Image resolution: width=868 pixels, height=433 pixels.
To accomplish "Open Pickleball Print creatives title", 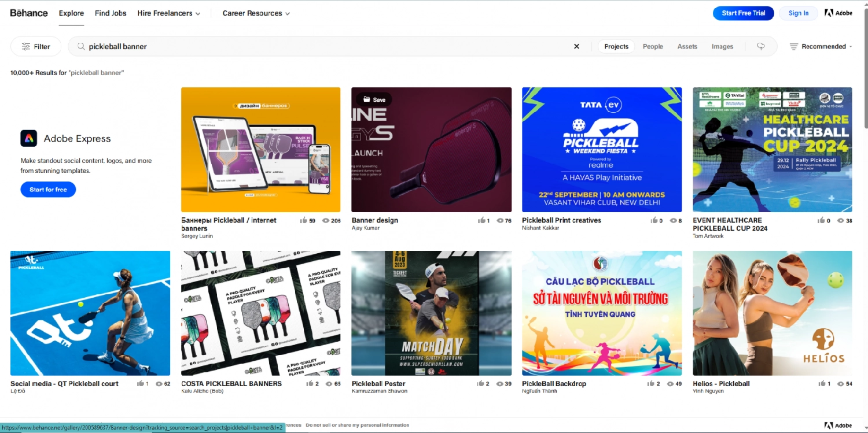I will [x=561, y=220].
